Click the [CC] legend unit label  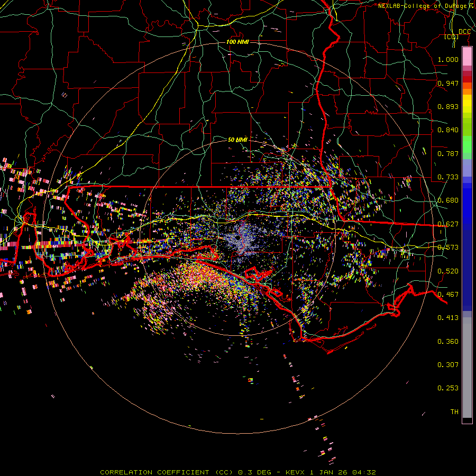(x=452, y=37)
